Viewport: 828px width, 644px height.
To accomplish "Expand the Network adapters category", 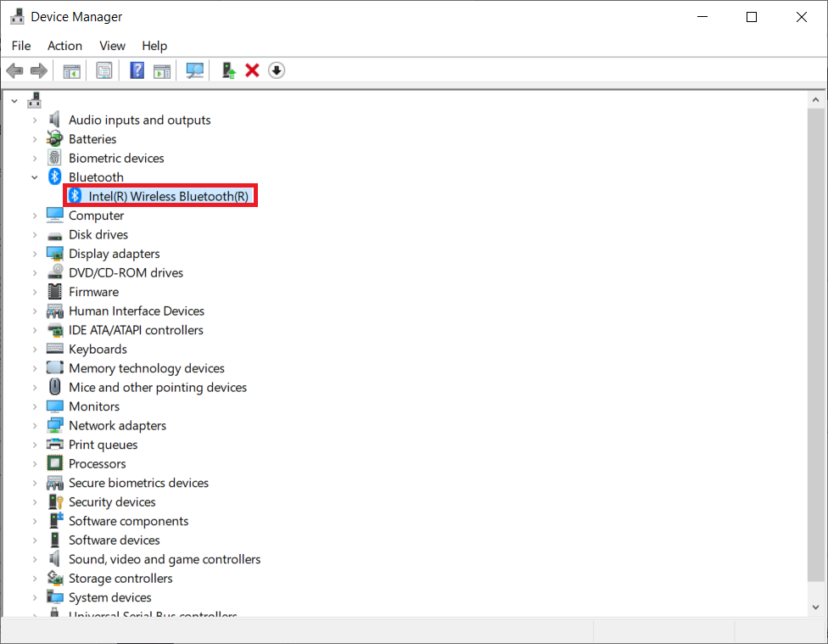I will pyautogui.click(x=34, y=425).
